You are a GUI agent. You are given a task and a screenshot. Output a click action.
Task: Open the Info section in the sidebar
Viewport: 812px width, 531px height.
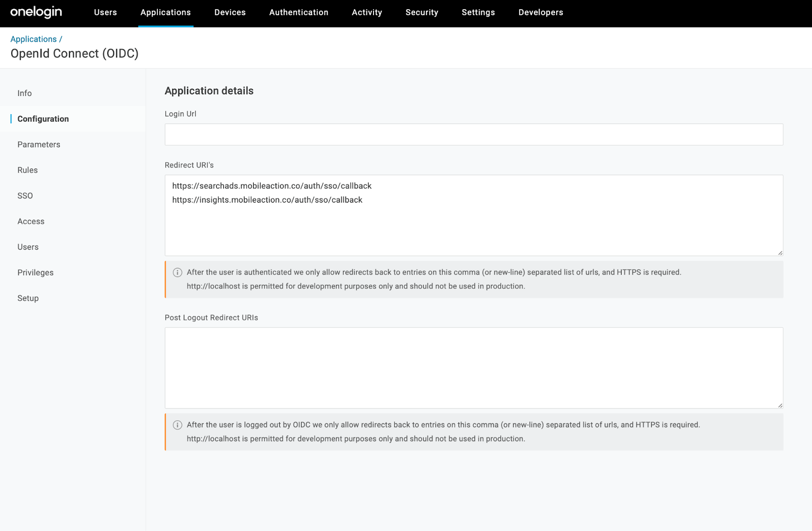(24, 93)
